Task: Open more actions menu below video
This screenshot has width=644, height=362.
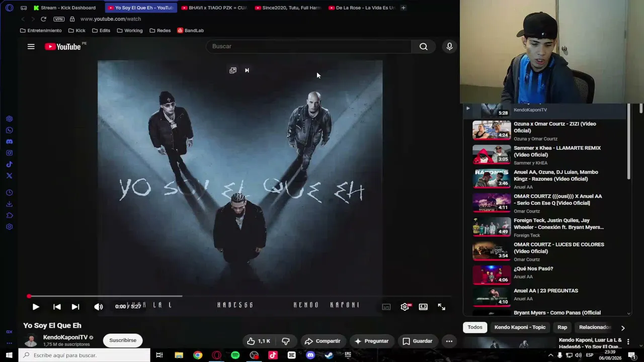Action: click(x=449, y=341)
